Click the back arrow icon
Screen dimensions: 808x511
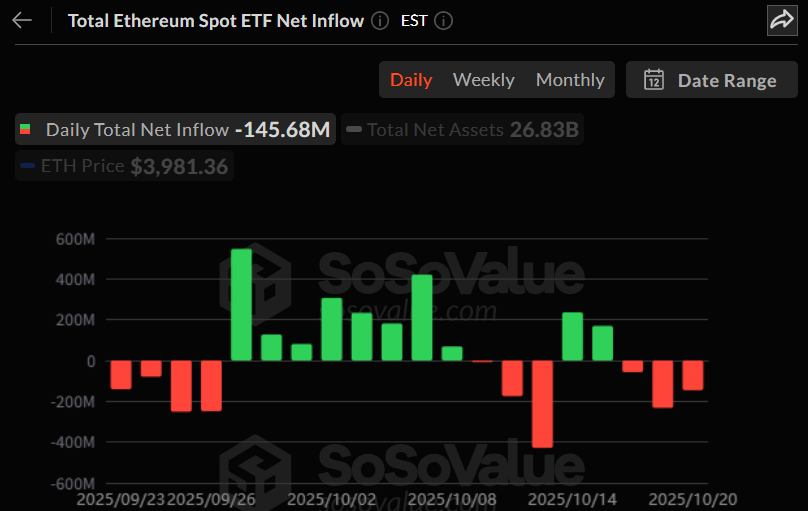pos(22,20)
